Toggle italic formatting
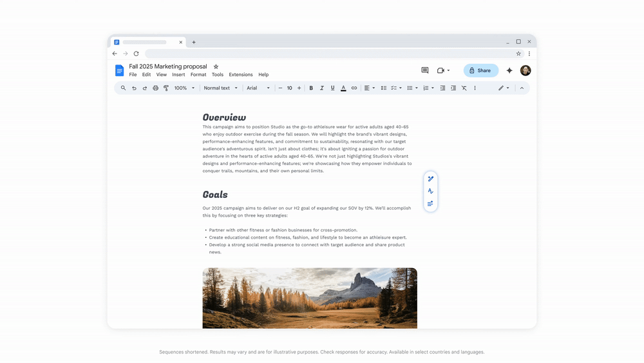This screenshot has height=363, width=644. click(x=321, y=88)
